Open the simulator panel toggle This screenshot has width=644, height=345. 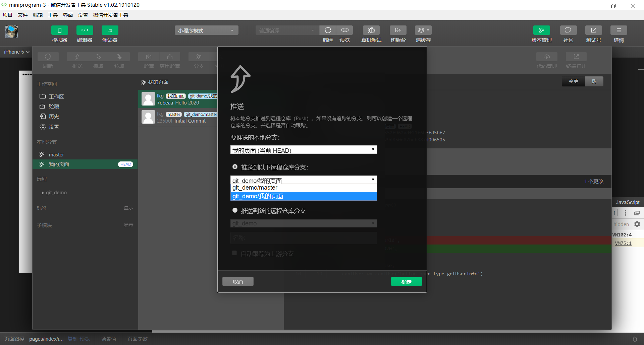click(60, 30)
